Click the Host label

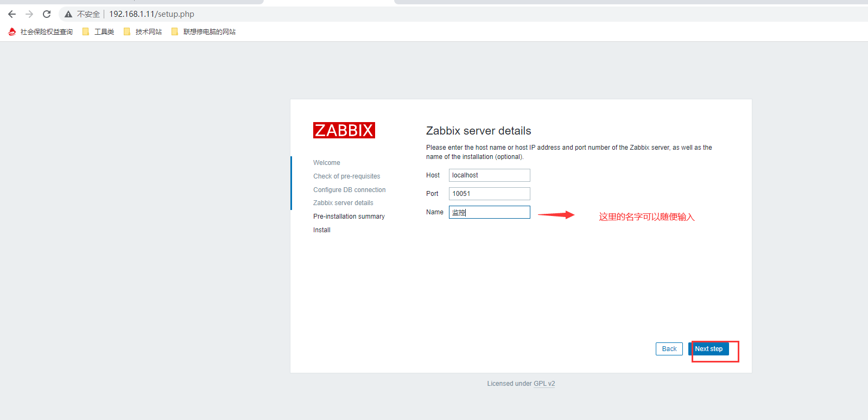point(433,175)
